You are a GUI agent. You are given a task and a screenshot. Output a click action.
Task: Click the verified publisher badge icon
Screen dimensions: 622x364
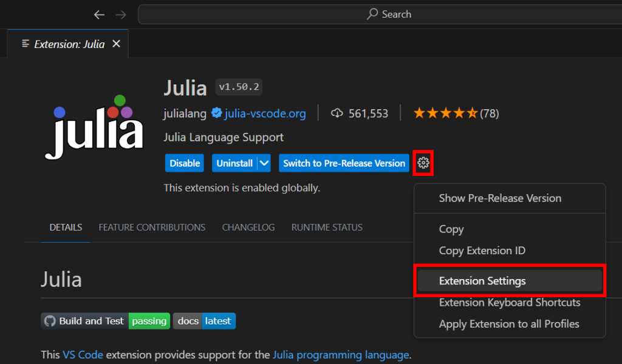point(217,113)
